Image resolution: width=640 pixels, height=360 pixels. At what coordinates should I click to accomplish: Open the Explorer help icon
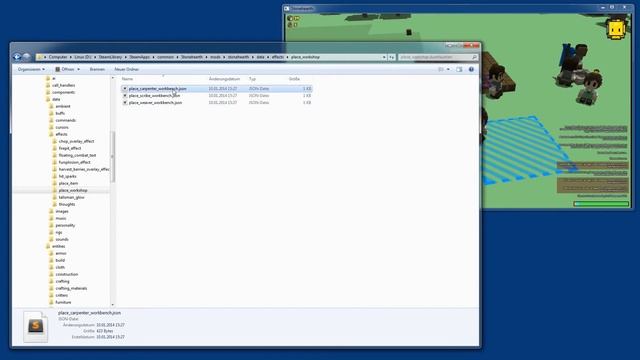tap(471, 69)
